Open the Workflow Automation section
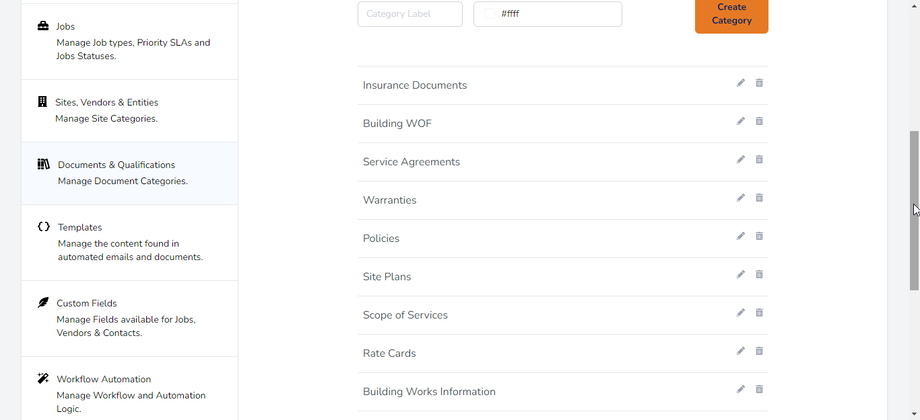 (130, 388)
